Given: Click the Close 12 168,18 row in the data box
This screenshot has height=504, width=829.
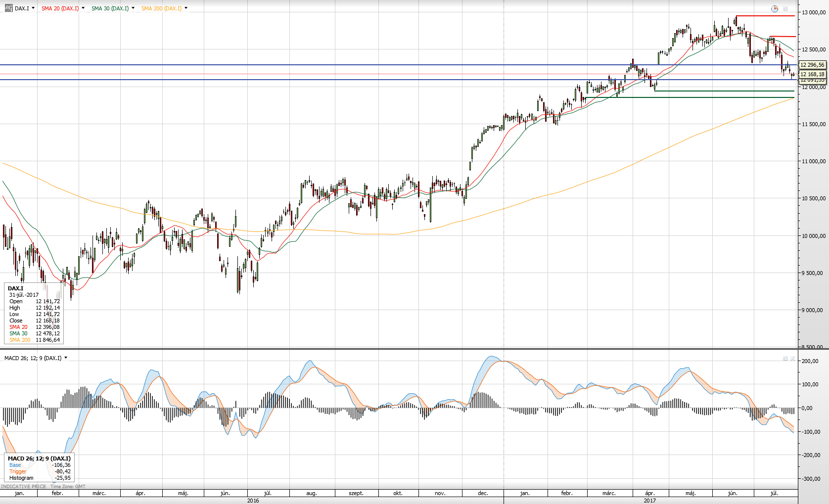Looking at the screenshot, I should [x=35, y=321].
